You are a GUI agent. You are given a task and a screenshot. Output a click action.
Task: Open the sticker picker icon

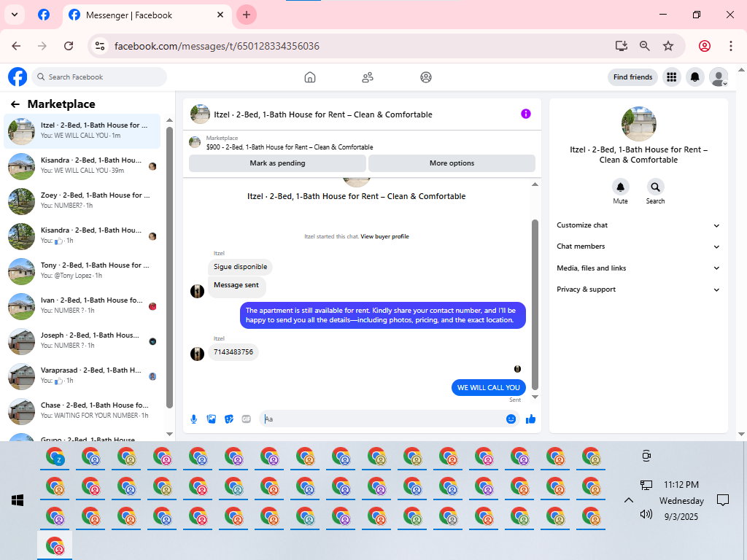[229, 419]
